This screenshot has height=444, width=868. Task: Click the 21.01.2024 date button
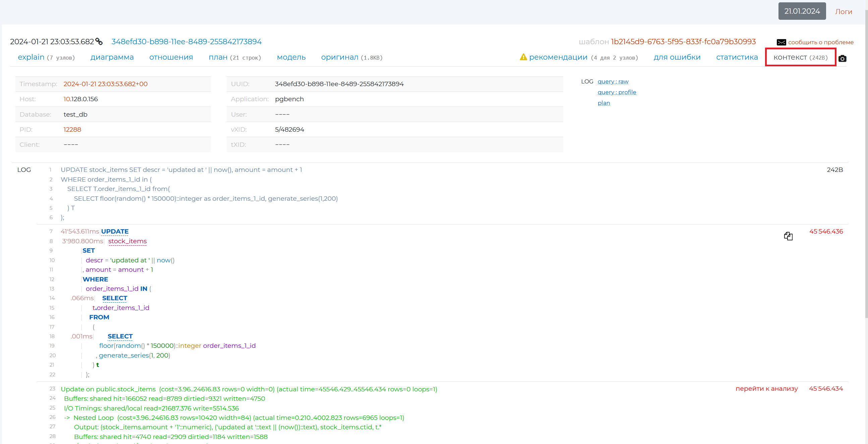802,11
